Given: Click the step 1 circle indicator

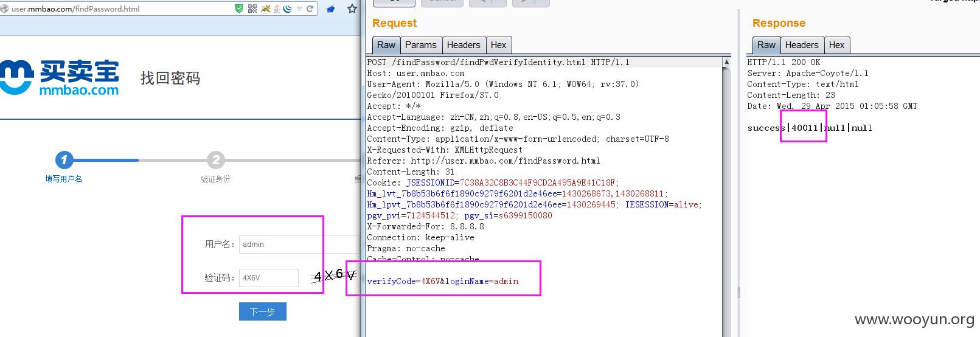Looking at the screenshot, I should 64,160.
